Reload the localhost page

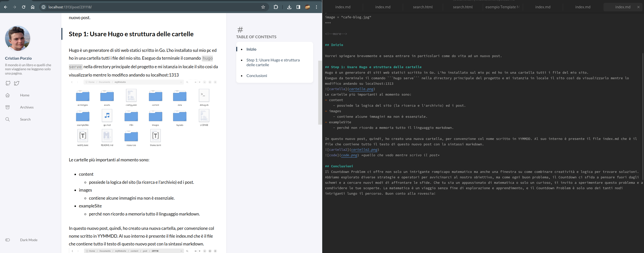coord(24,7)
